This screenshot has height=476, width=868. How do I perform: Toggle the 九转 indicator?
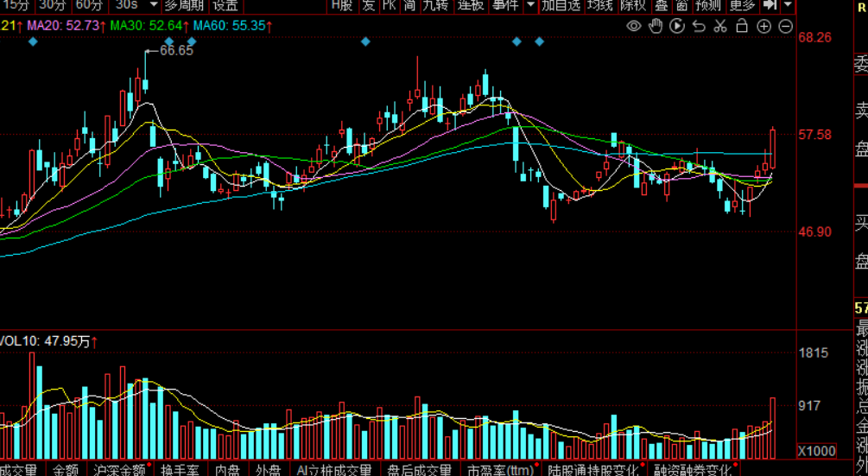[x=435, y=5]
